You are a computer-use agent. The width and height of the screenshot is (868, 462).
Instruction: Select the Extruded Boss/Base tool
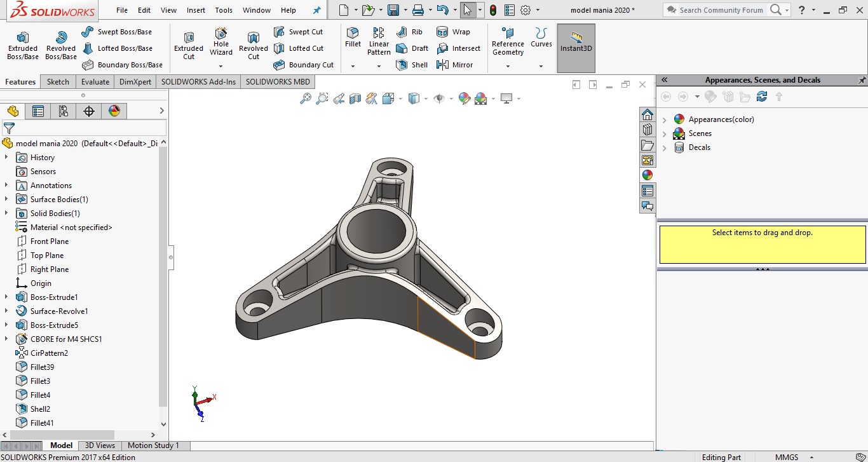23,46
